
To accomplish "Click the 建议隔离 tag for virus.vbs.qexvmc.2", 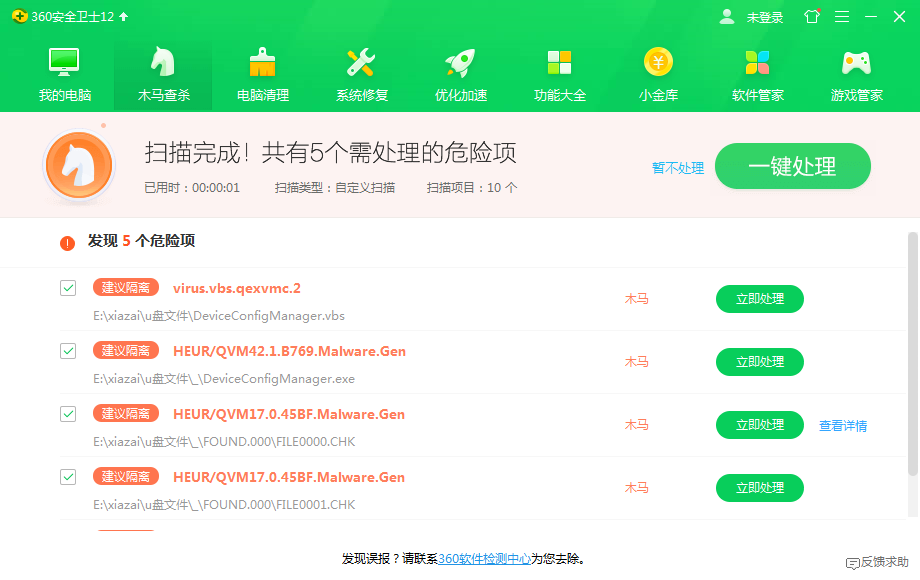I will tap(126, 287).
